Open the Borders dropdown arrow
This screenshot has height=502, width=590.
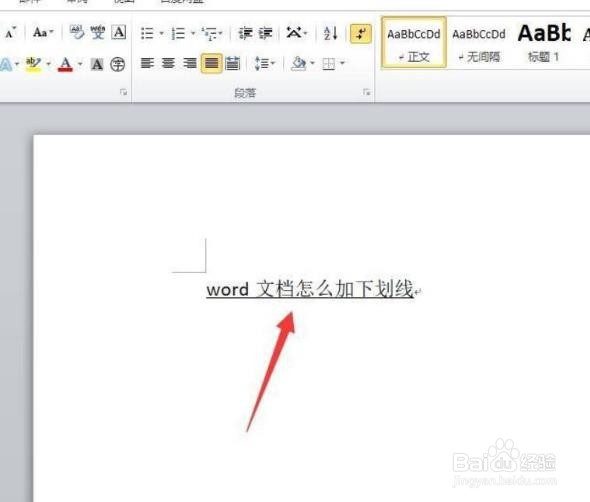(x=342, y=63)
